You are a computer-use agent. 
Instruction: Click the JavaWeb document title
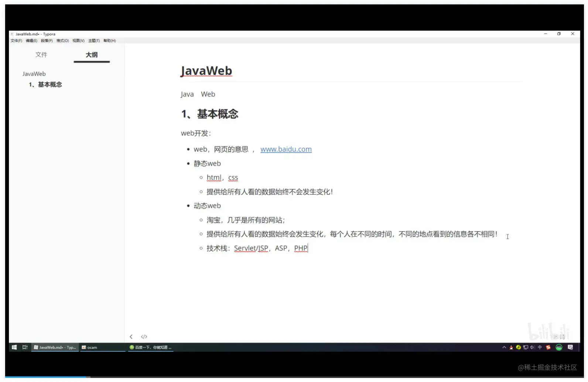tap(206, 71)
